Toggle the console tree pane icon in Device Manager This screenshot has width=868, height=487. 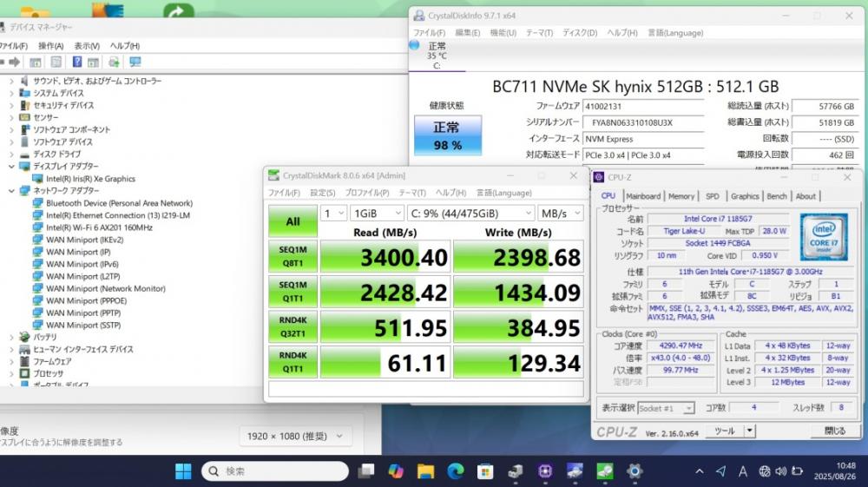(x=36, y=62)
